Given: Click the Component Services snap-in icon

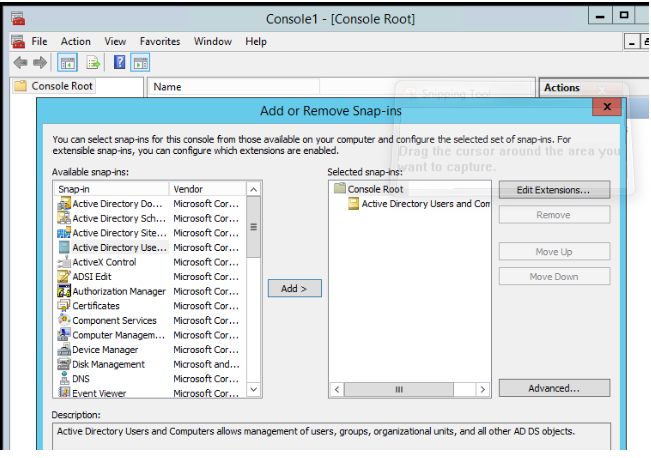Looking at the screenshot, I should pos(64,320).
